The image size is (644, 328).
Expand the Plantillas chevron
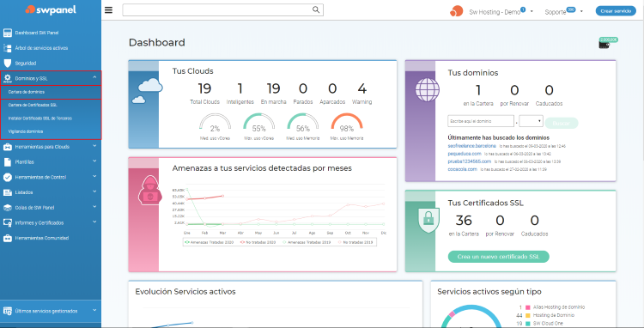coord(94,161)
